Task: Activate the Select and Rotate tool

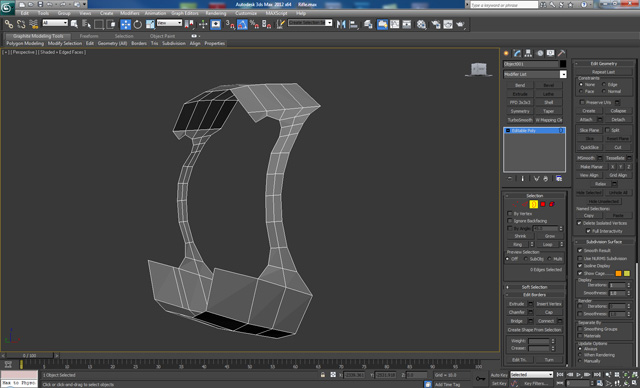Action: 138,24
